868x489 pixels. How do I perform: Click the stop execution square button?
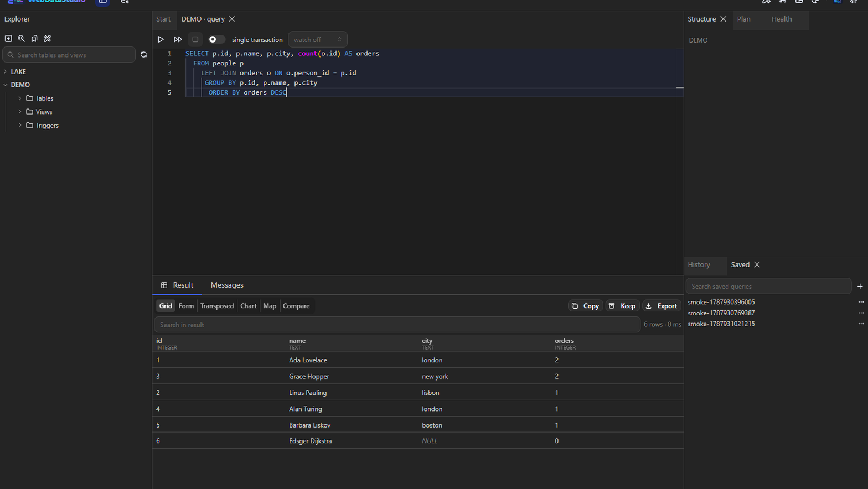pyautogui.click(x=195, y=39)
